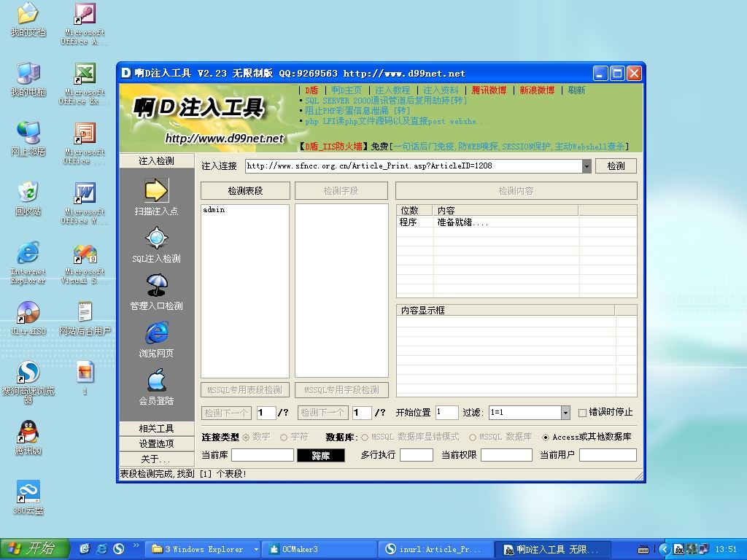This screenshot has width=747, height=560.
Task: Click the Sogou browser quick launch icon
Action: coord(119,549)
